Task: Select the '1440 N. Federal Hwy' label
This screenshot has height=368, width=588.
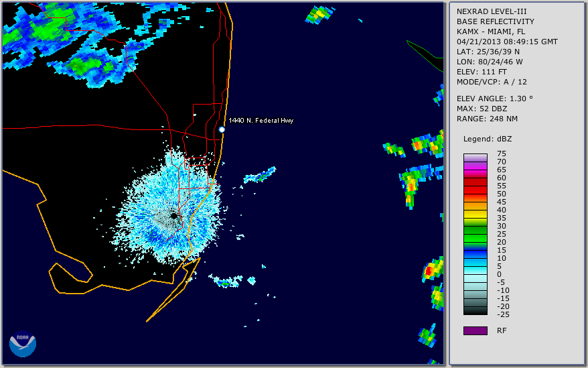Action: point(261,120)
